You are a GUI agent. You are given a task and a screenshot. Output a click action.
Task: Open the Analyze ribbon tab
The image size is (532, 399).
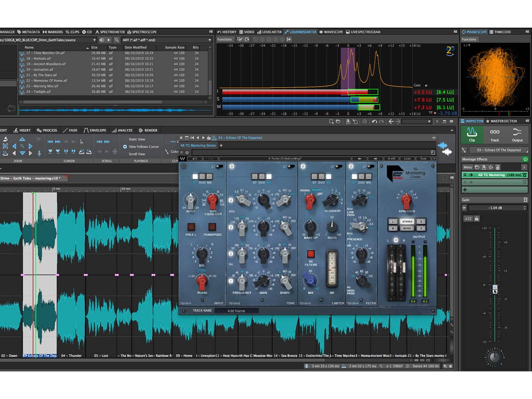point(122,130)
